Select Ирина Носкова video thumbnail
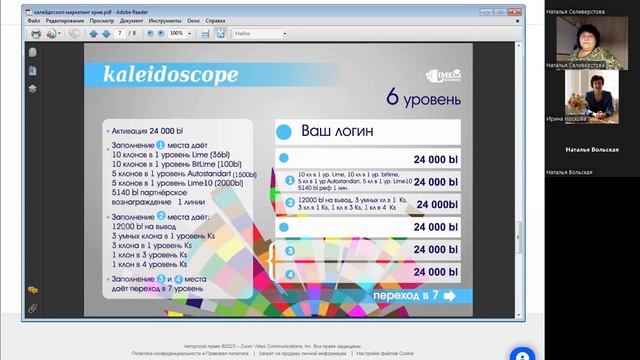The height and width of the screenshot is (360, 640). point(592,97)
